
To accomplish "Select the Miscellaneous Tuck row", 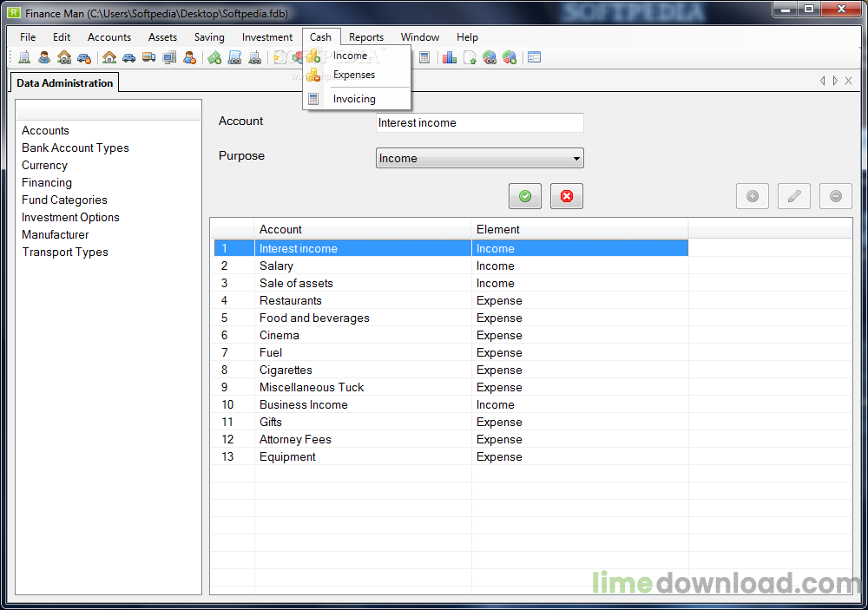I will tap(451, 388).
